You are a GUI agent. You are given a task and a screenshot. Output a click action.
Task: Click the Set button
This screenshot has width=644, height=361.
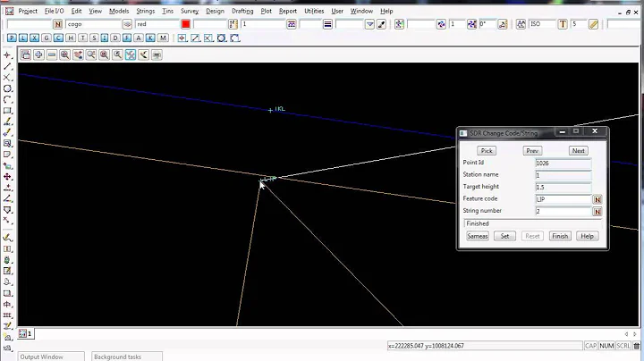pos(504,236)
